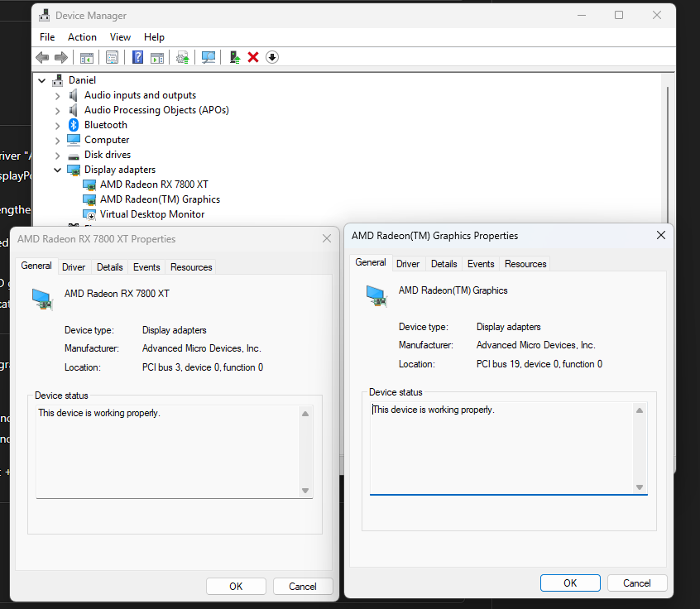The image size is (700, 609).
Task: Click the status scroll-down arrow in RX 7800 XT dialog
Action: [305, 491]
